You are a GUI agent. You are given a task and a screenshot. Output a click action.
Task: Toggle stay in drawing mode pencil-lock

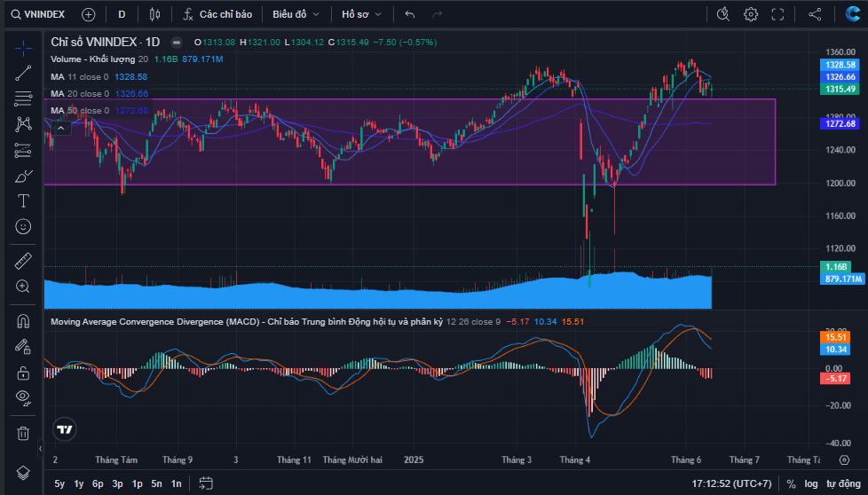[23, 346]
